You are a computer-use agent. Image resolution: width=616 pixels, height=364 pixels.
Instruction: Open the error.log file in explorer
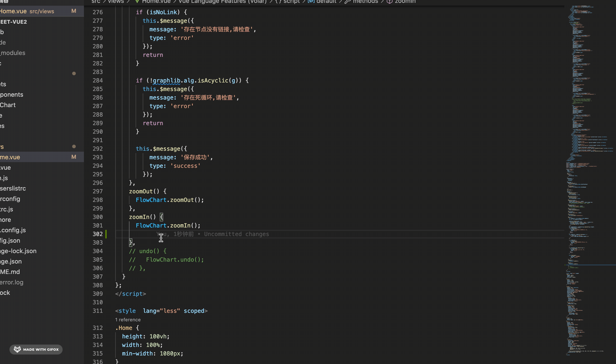[12, 282]
